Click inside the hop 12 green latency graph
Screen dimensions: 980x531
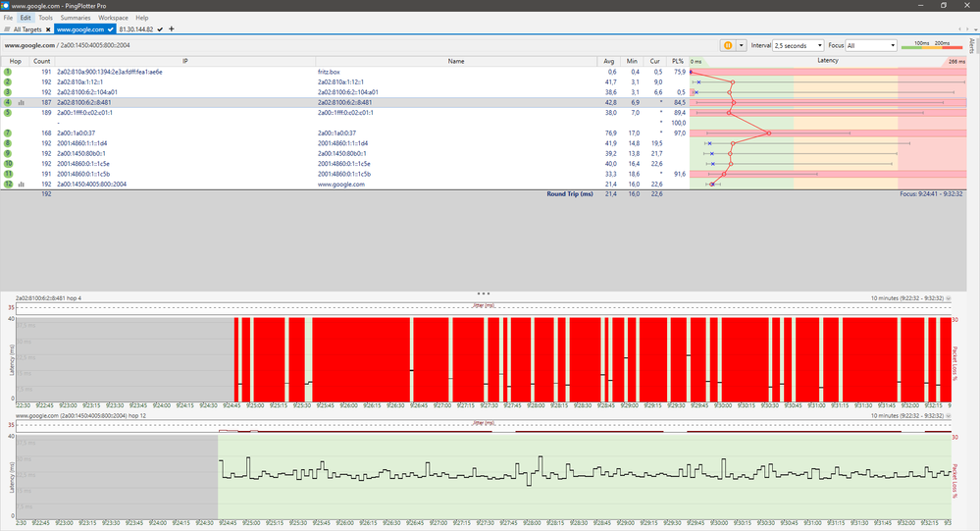point(585,477)
